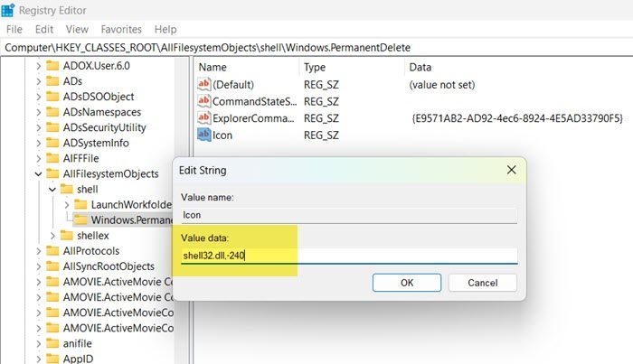Select the (Default) string value icon
The width and height of the screenshot is (633, 364).
(204, 84)
